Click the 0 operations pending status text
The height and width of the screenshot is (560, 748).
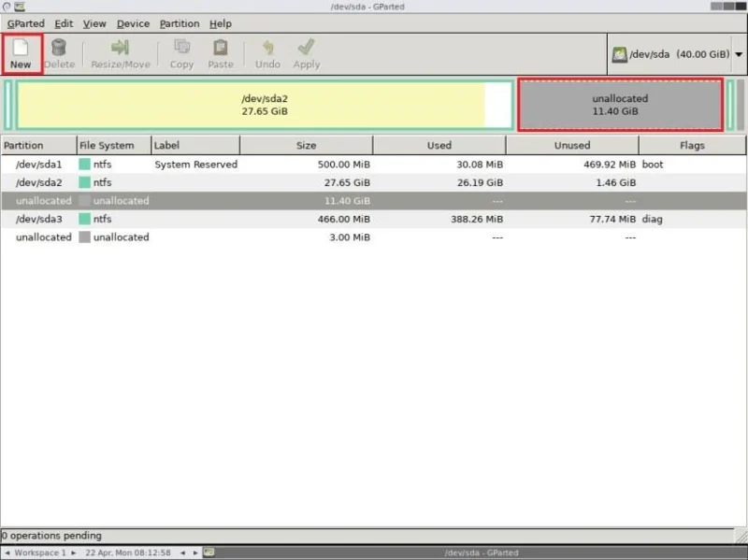tap(51, 536)
